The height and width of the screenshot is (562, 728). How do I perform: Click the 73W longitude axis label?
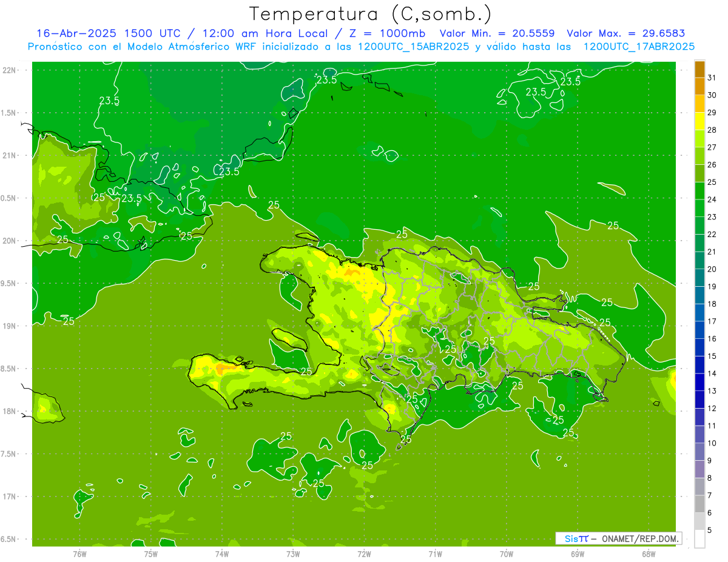coord(293,554)
